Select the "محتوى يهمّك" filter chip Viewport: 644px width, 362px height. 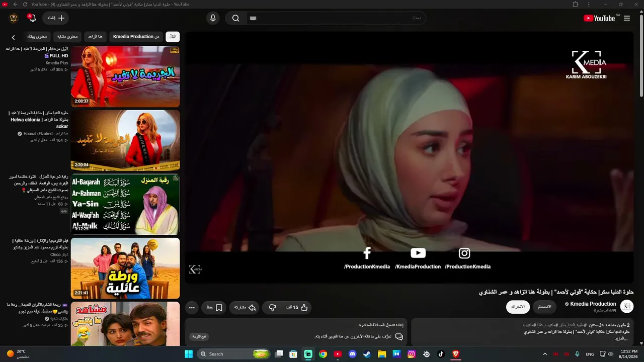pyautogui.click(x=37, y=37)
